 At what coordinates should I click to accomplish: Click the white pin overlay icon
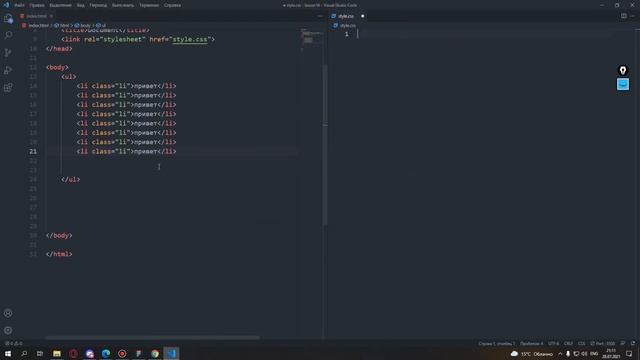pos(623,70)
